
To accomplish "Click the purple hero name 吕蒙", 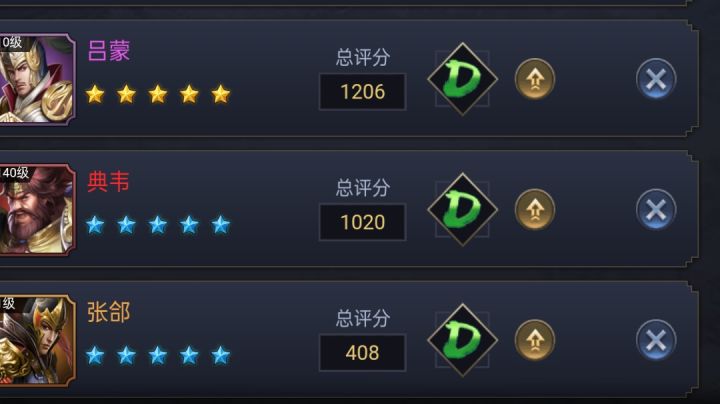I will click(109, 50).
